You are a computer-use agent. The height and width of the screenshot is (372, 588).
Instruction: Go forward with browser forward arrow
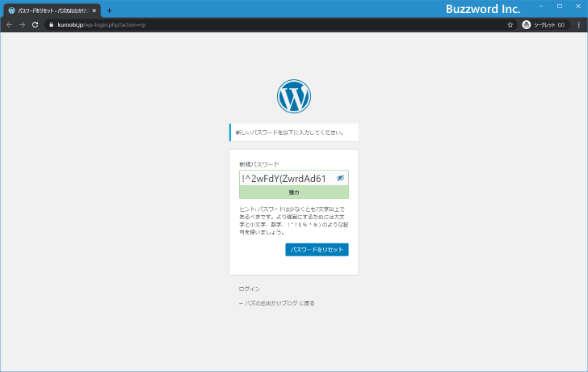coord(22,25)
